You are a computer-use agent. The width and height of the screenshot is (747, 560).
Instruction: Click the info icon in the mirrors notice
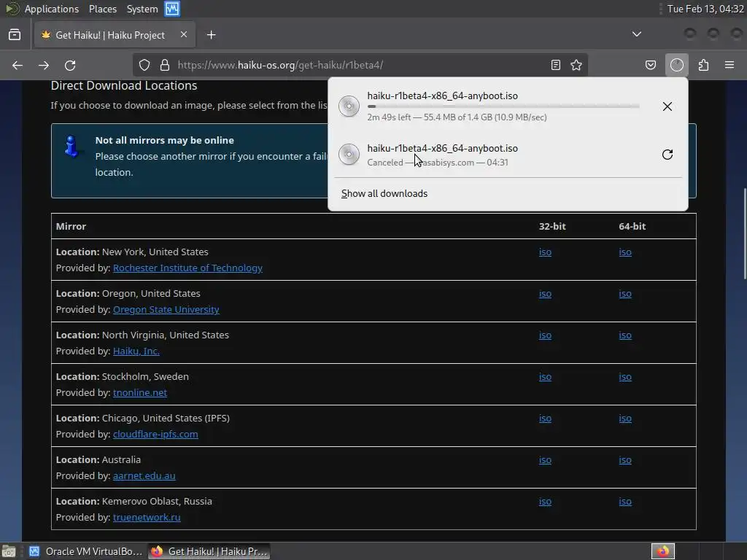[x=71, y=146]
